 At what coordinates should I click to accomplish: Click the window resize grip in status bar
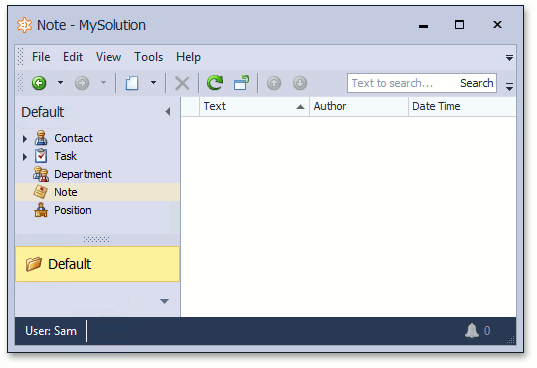tap(511, 339)
